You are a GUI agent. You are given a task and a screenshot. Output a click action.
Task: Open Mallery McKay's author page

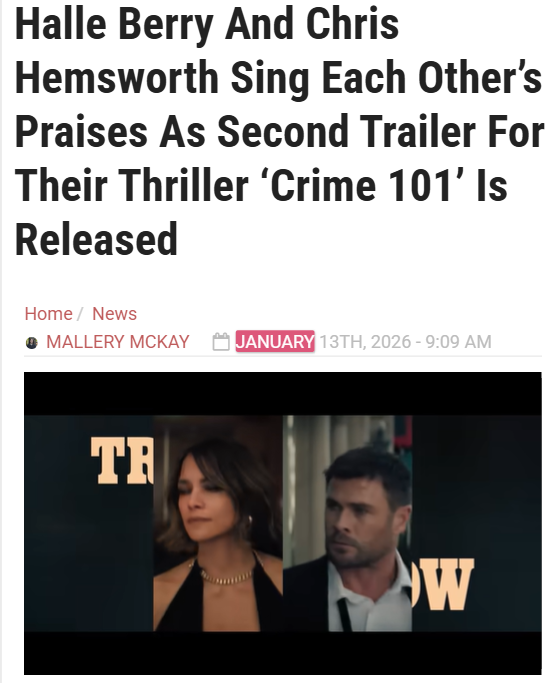[x=118, y=342]
